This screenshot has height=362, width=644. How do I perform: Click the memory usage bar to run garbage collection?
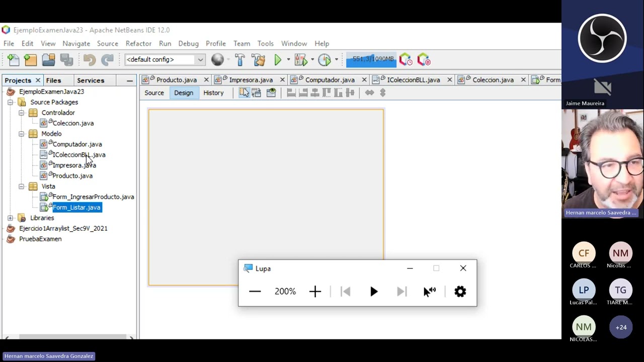click(x=371, y=59)
